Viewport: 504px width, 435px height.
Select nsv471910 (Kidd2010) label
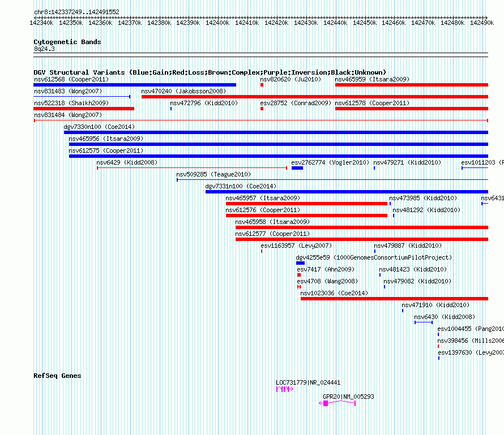click(x=435, y=305)
